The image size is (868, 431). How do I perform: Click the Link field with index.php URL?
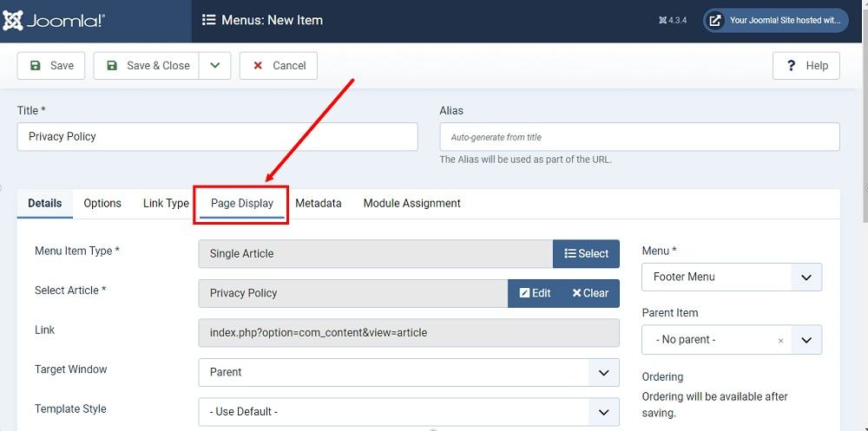409,333
